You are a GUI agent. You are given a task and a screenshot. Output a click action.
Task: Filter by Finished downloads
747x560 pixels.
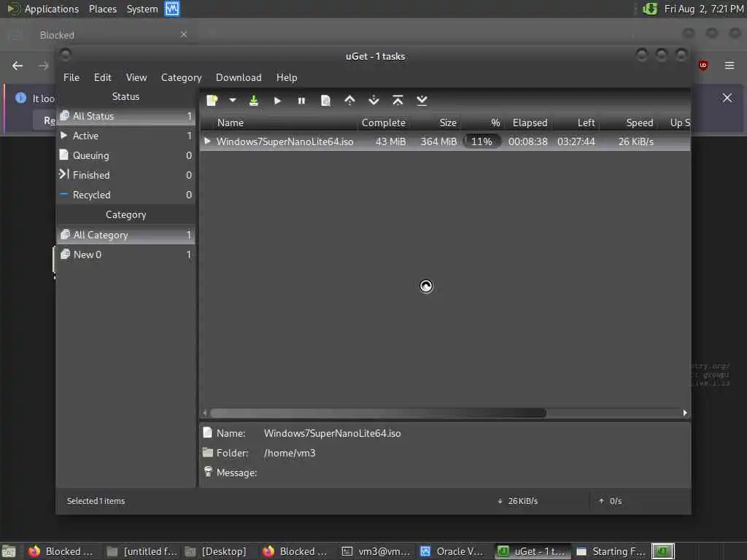click(125, 175)
